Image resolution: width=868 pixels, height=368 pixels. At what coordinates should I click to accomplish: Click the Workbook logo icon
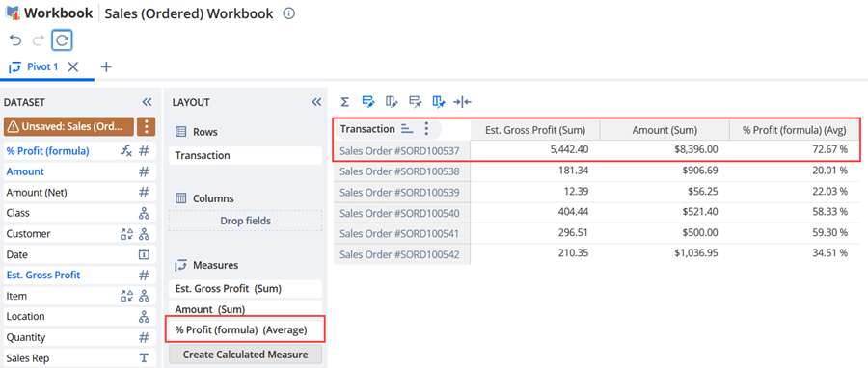(x=13, y=13)
